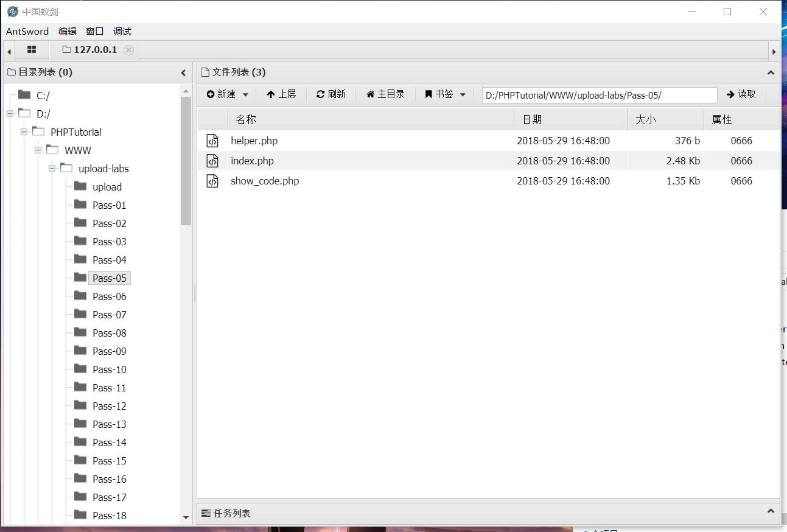The width and height of the screenshot is (787, 532).
Task: Sort files by the 属性 column
Action: tap(741, 119)
